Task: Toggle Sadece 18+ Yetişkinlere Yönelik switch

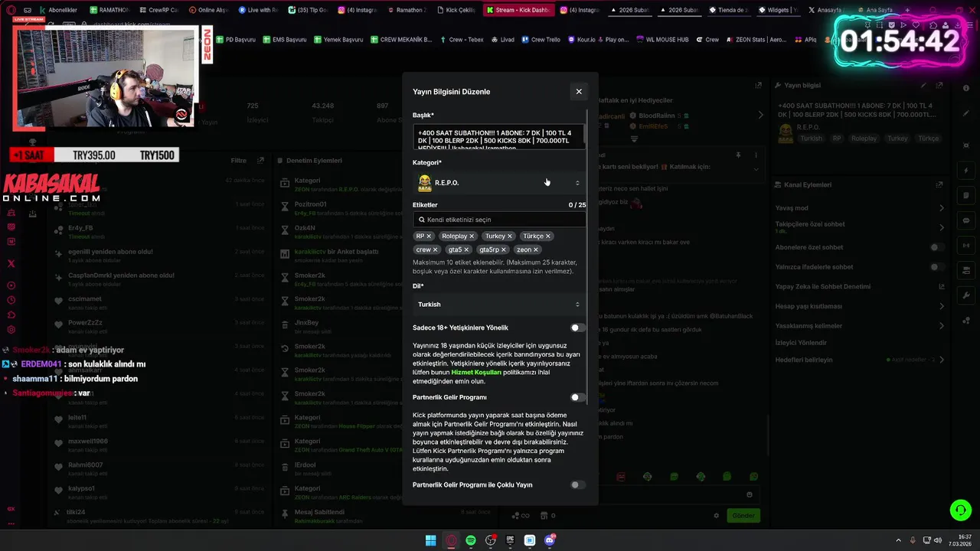Action: [578, 328]
